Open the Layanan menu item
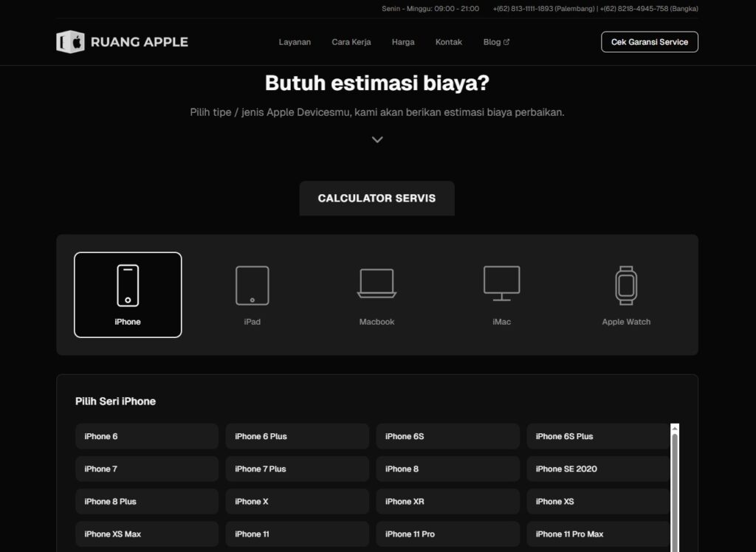This screenshot has width=756, height=552. click(295, 42)
